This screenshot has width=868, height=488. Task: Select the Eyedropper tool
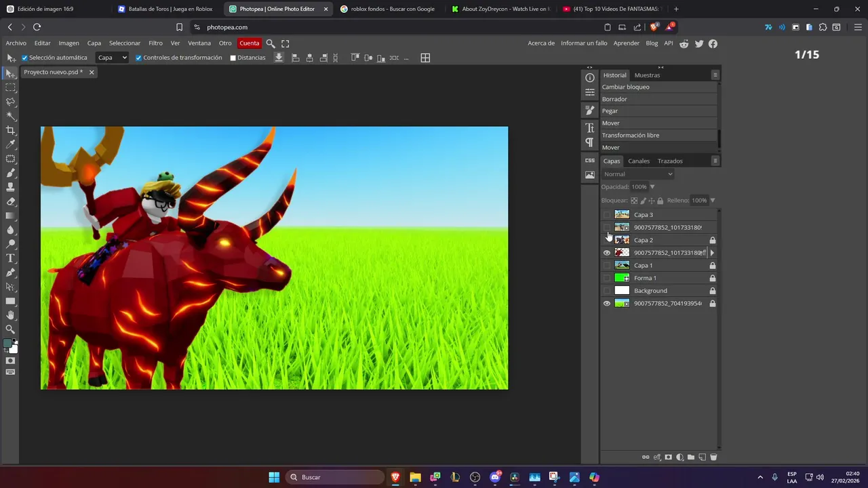coord(10,144)
